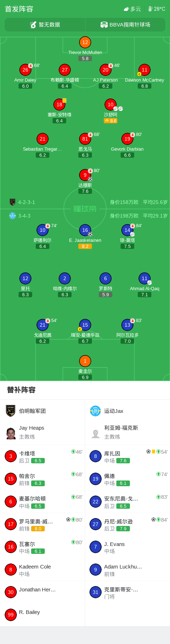Tap the BBVA stadium icon

point(104,25)
